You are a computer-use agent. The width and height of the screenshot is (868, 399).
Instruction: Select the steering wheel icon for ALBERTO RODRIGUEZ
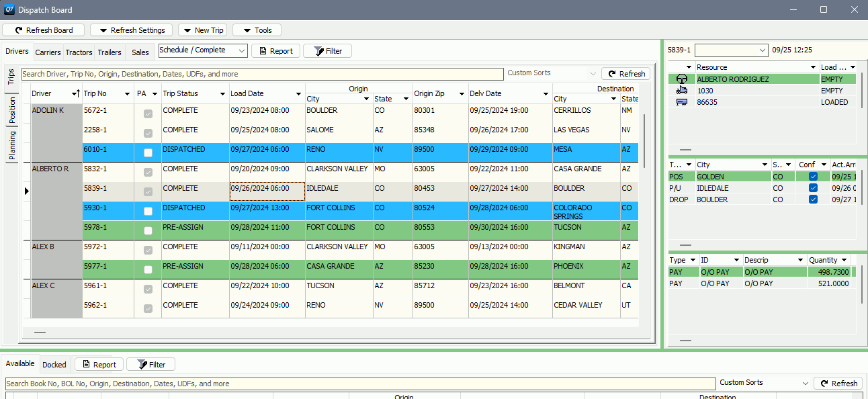pyautogui.click(x=681, y=79)
